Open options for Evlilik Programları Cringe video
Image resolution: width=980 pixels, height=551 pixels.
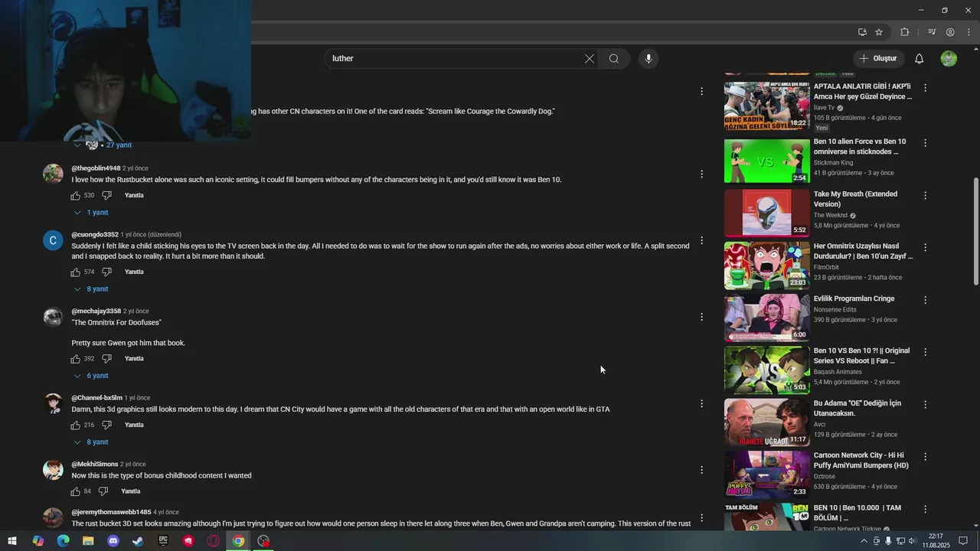pyautogui.click(x=925, y=300)
